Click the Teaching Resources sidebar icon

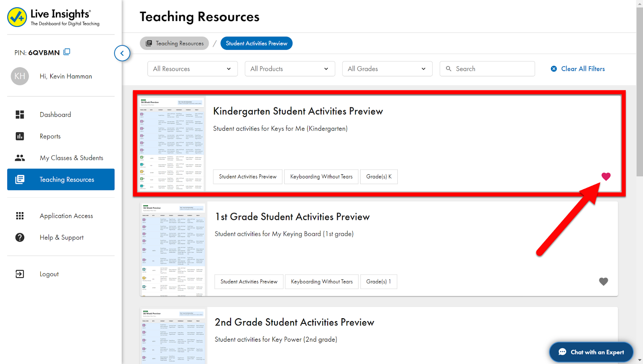pos(20,180)
